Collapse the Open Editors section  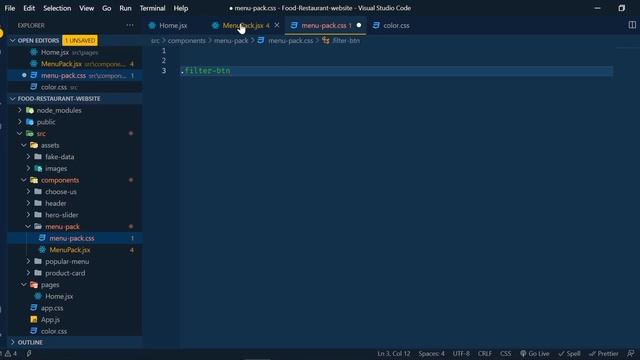[13, 40]
